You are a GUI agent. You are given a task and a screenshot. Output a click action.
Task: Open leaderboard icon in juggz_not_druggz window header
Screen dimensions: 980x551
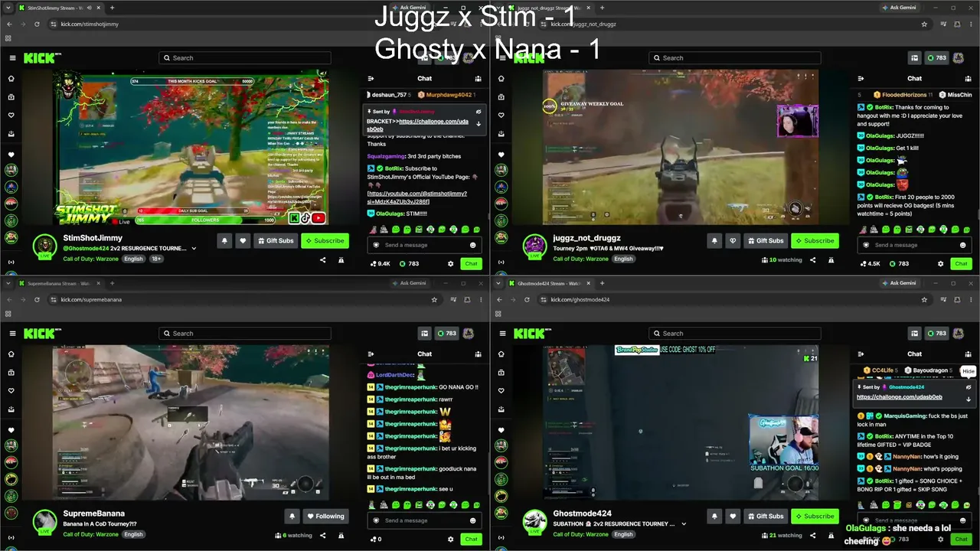pos(914,58)
